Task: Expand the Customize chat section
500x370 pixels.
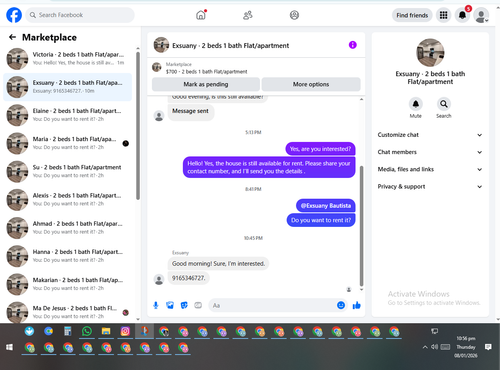Action: pyautogui.click(x=430, y=135)
